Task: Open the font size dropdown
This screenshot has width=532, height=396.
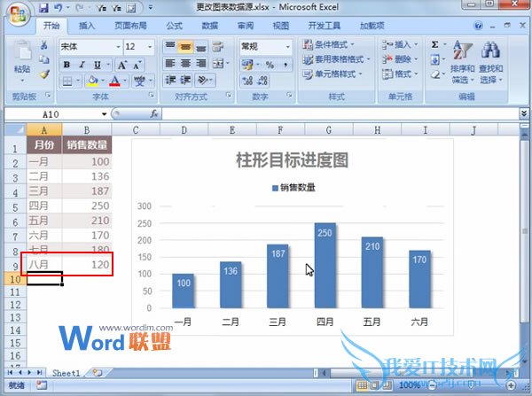Action: coord(150,47)
